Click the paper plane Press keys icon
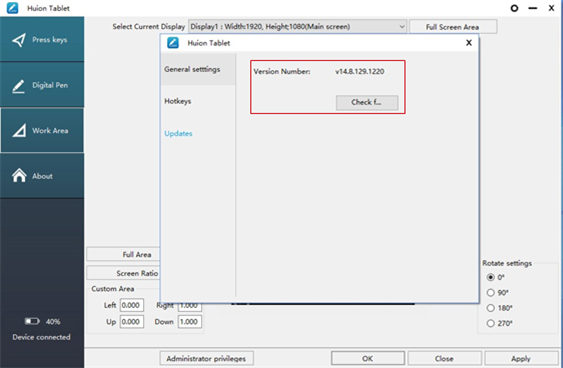 click(x=19, y=40)
